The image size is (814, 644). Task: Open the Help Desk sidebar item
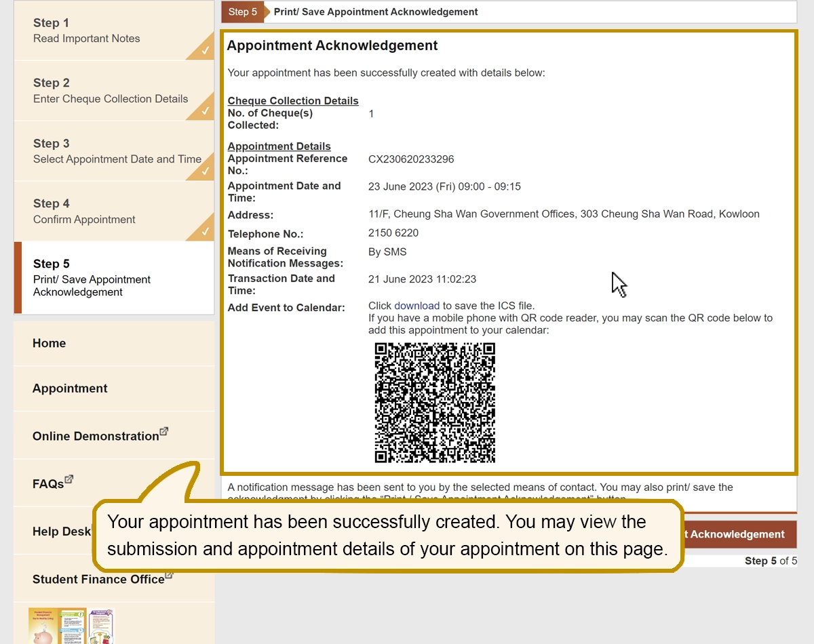click(62, 531)
